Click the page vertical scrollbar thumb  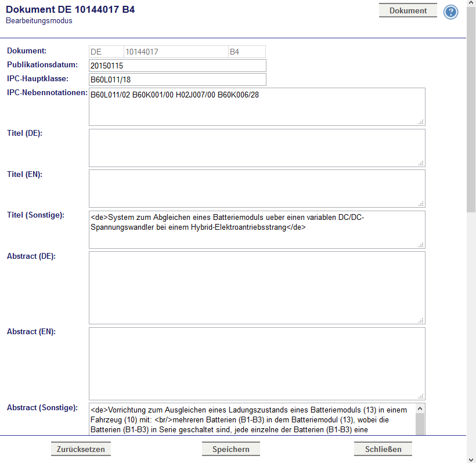click(471, 109)
